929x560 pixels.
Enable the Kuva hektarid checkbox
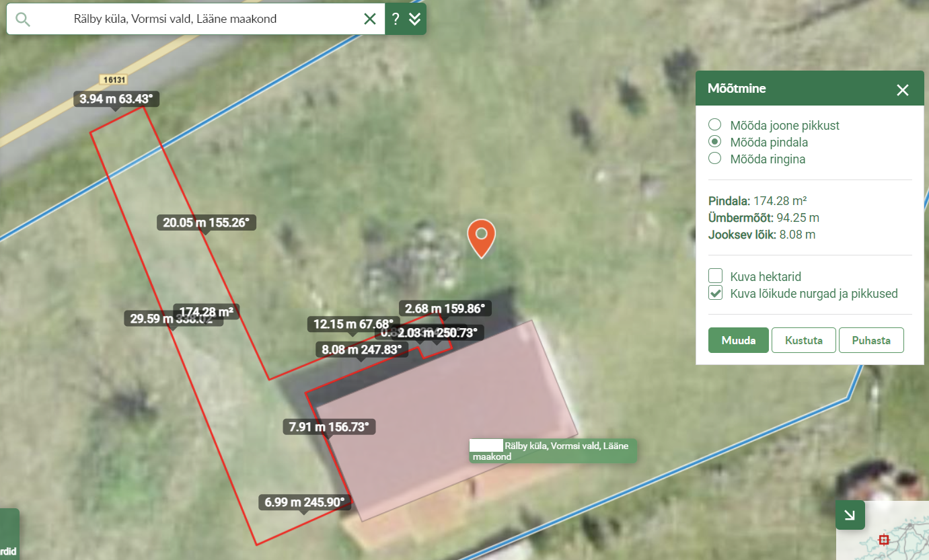716,276
